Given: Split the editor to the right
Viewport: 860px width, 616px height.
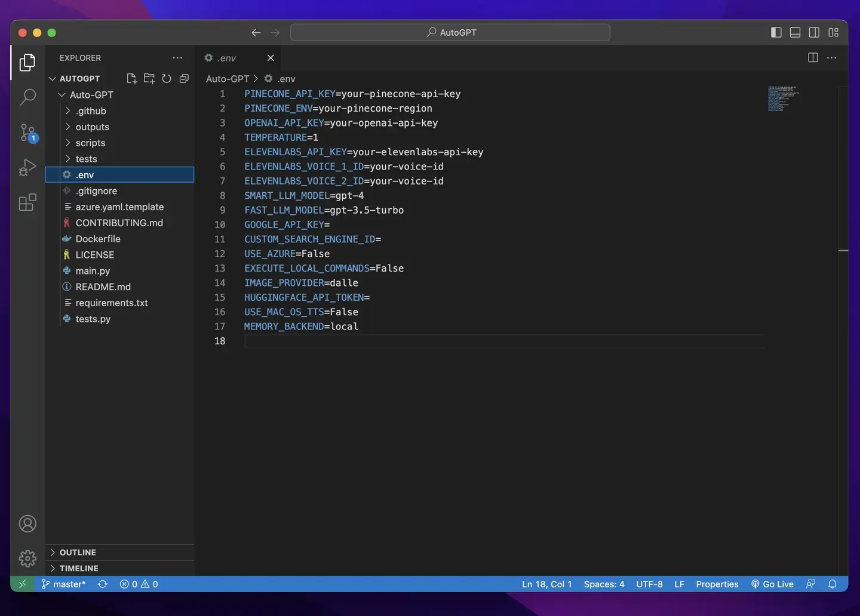Looking at the screenshot, I should point(813,58).
